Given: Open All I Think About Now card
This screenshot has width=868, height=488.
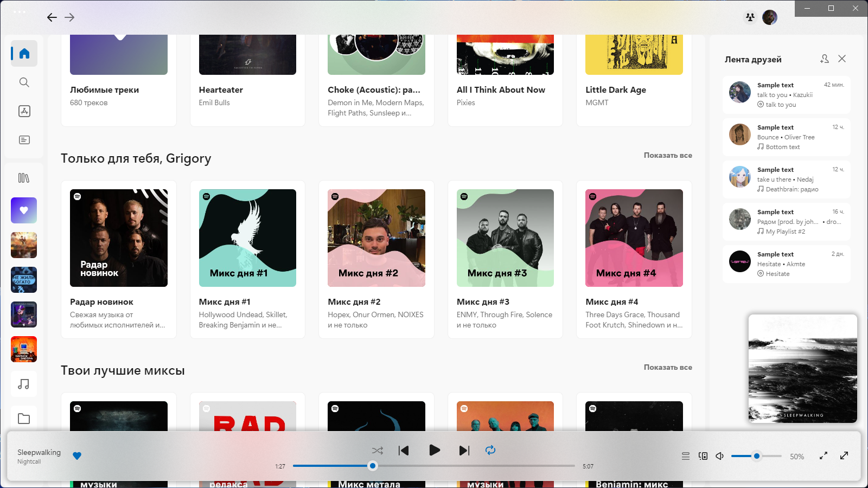Looking at the screenshot, I should 505,81.
